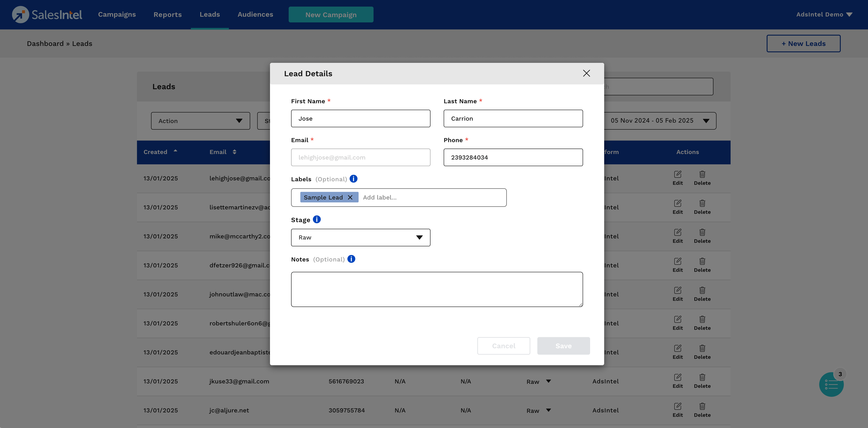Image resolution: width=868 pixels, height=428 pixels.
Task: Click Delete trash icon for jc@aljure.net row
Action: 702,406
